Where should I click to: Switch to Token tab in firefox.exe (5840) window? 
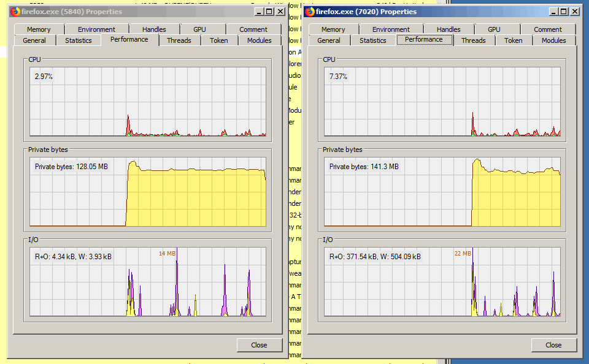point(218,40)
